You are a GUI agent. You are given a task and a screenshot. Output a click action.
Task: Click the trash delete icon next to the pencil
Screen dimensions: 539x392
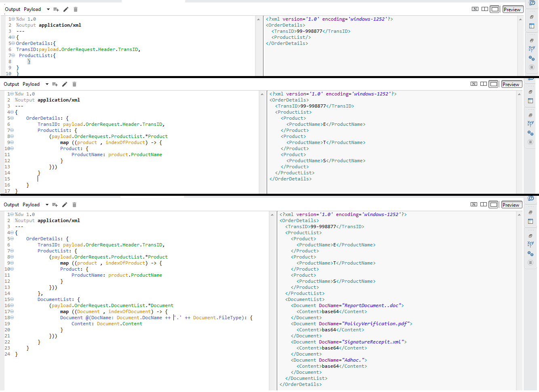(75, 9)
